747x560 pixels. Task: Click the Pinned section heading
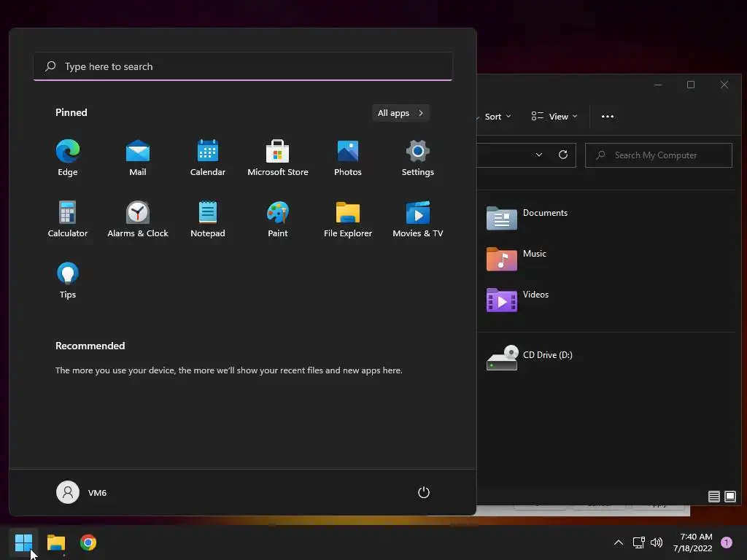click(71, 112)
